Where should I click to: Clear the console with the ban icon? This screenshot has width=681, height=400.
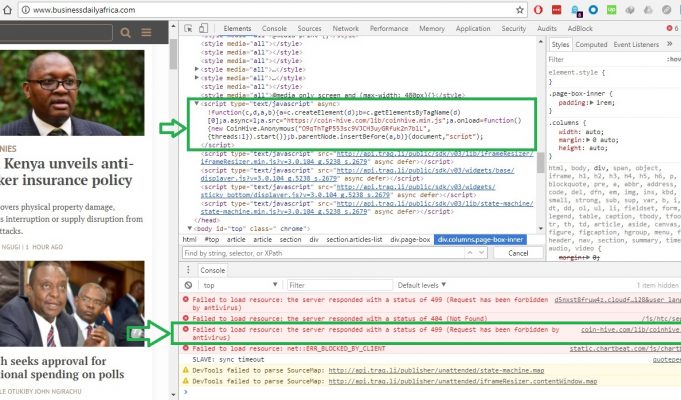(188, 285)
